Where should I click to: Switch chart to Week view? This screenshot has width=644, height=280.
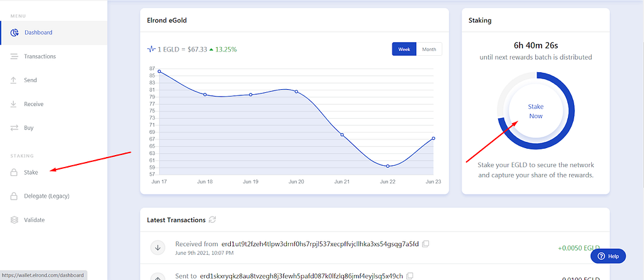point(404,49)
